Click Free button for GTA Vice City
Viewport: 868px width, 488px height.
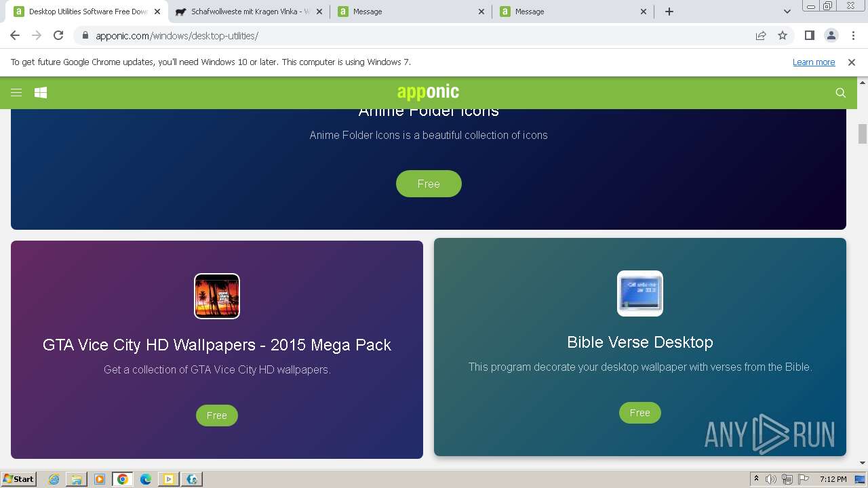point(217,415)
